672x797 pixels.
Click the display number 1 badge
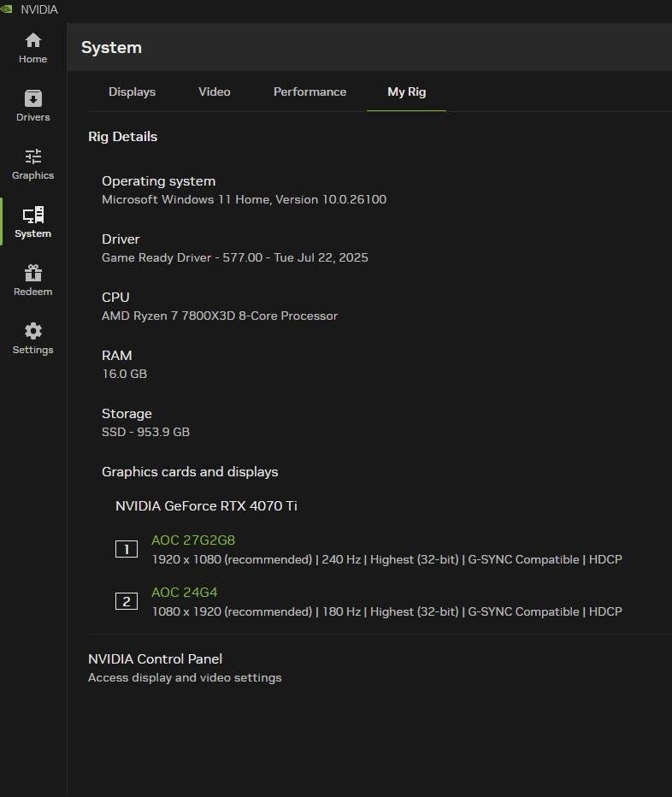[127, 549]
